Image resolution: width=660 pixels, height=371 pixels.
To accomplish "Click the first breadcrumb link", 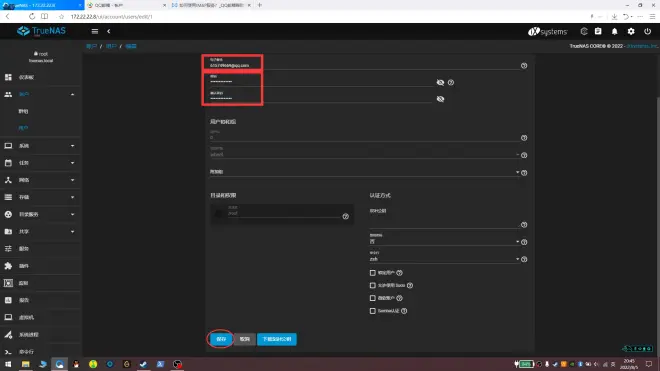I will [x=91, y=46].
